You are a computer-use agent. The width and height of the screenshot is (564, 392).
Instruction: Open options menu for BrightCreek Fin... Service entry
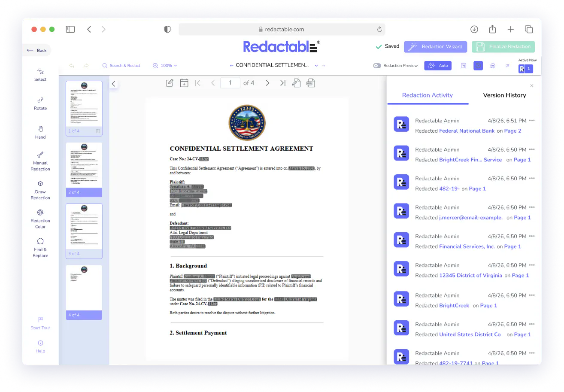[532, 149]
